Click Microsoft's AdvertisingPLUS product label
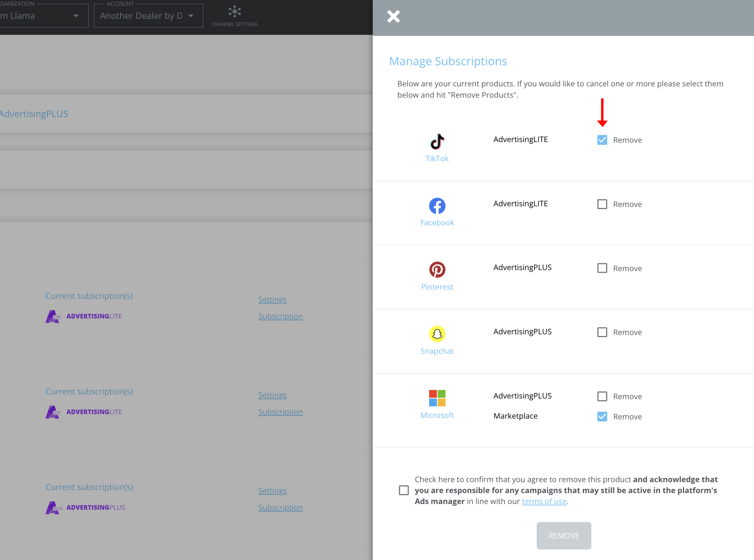The image size is (754, 560). pos(522,396)
